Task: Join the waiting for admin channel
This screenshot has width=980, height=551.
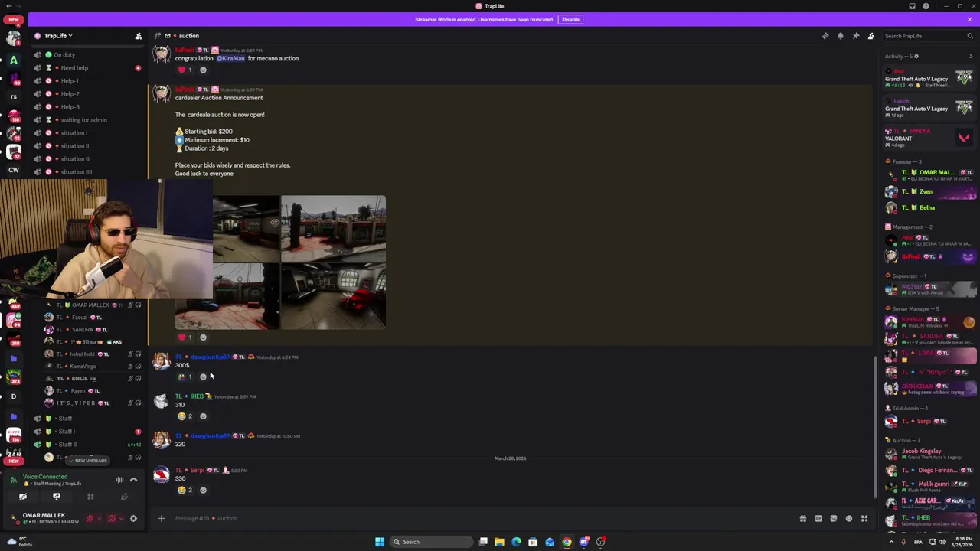Action: 88,120
